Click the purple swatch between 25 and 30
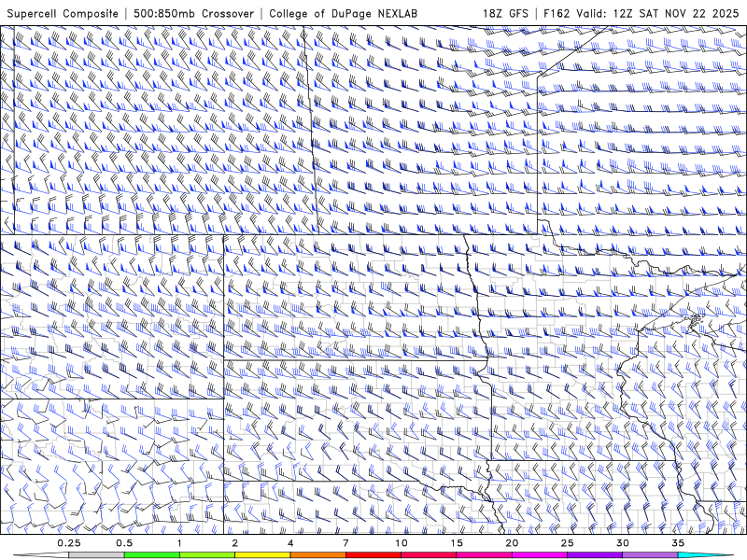This screenshot has height=560, width=747. 595,555
